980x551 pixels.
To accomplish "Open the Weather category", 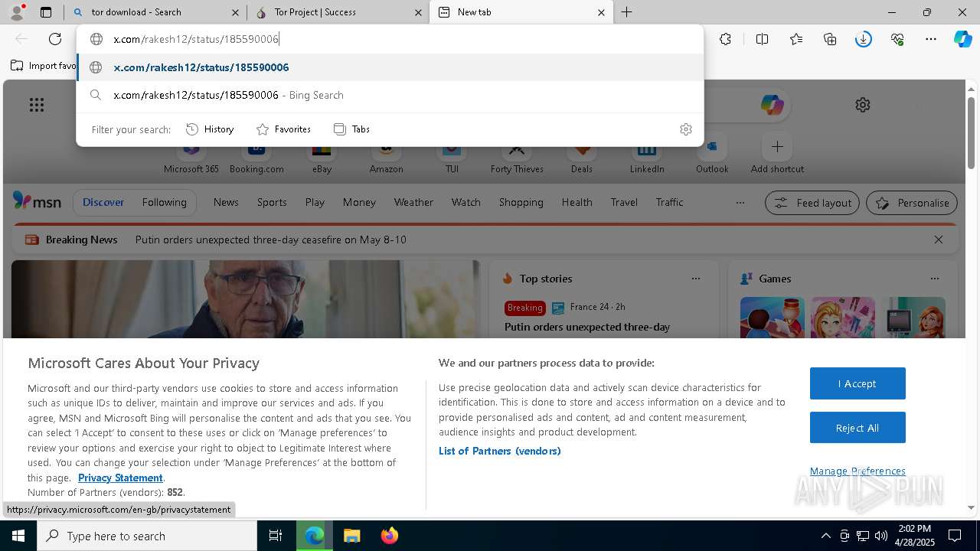I will (x=413, y=202).
